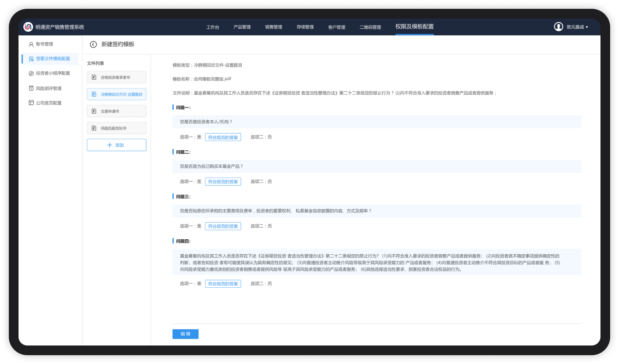Image resolution: width=619 pixels, height=364 pixels.
Task: Click the 明通资产 logo icon
Action: 28,27
